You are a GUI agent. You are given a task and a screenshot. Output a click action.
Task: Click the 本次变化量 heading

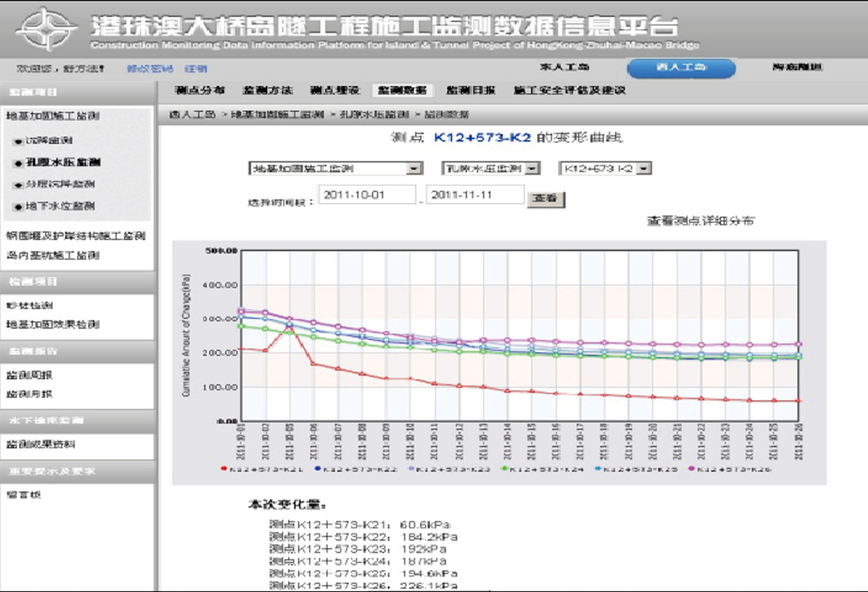tap(287, 505)
